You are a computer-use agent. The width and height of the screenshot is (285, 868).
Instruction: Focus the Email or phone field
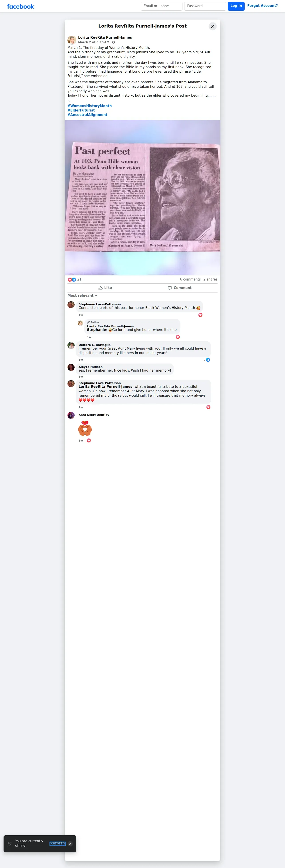pos(161,6)
